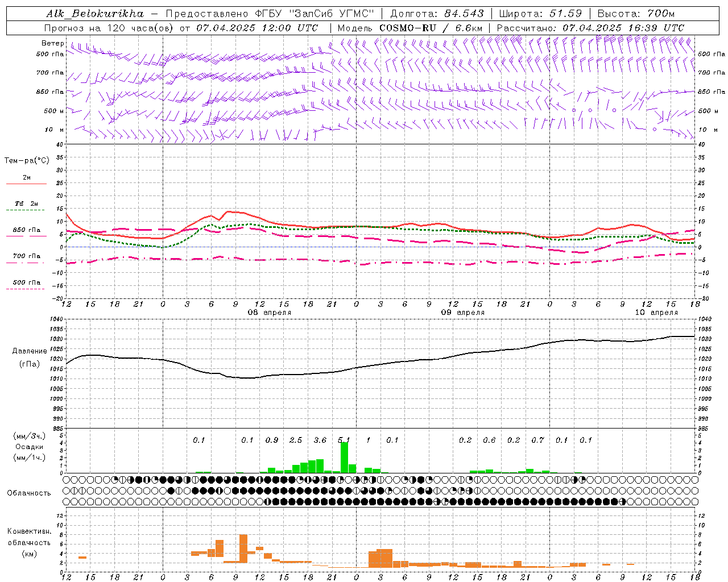This screenshot has width=728, height=582.
Task: Click the date label 10 апреля
Action: (x=656, y=313)
